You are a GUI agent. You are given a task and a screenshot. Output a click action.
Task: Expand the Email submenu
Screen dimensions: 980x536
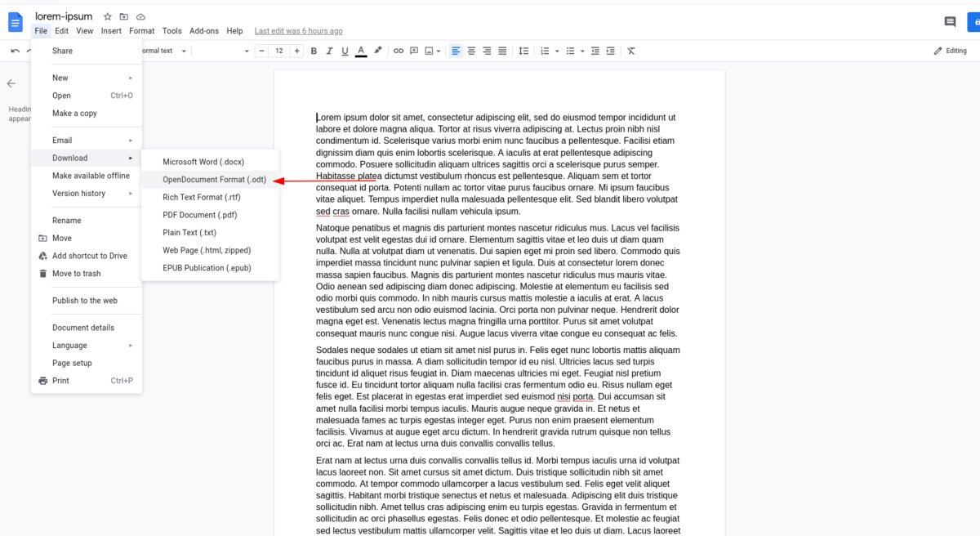coord(87,141)
